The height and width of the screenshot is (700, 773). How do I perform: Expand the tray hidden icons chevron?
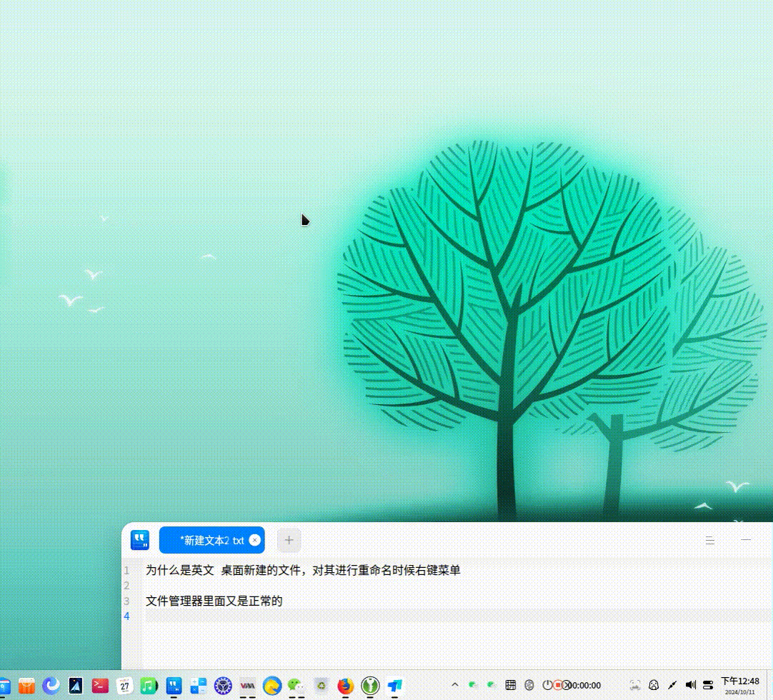[x=455, y=685]
